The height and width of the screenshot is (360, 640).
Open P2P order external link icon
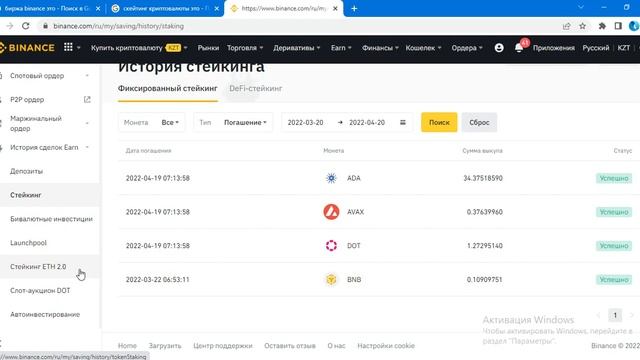pos(87,100)
